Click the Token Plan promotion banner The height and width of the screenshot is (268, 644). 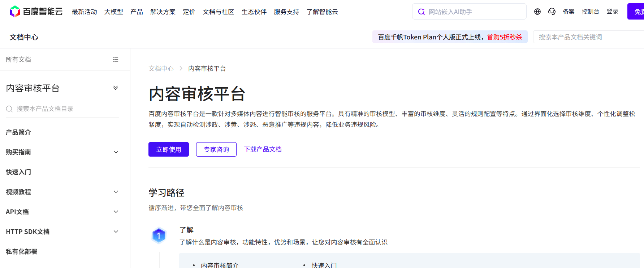450,37
